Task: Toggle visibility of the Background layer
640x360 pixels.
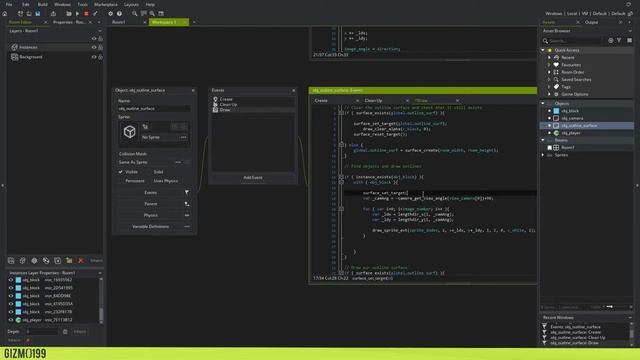Action: click(94, 57)
